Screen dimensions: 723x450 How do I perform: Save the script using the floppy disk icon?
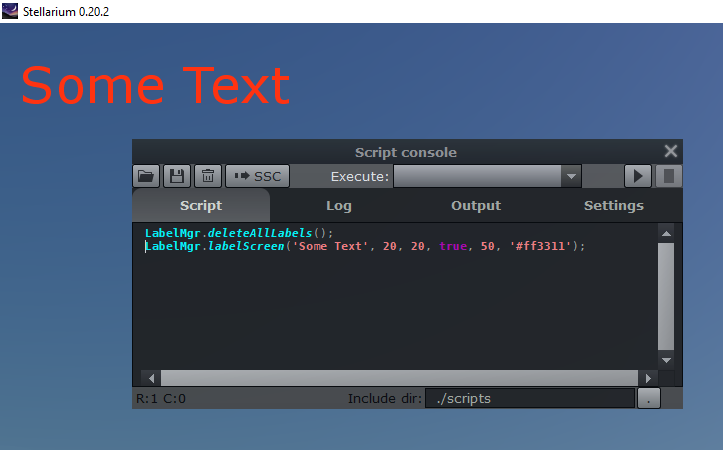(x=177, y=176)
